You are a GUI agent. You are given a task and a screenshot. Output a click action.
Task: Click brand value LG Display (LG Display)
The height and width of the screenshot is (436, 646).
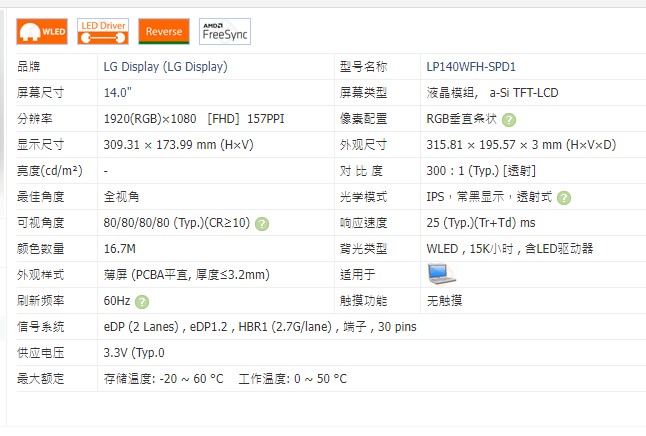coord(165,67)
